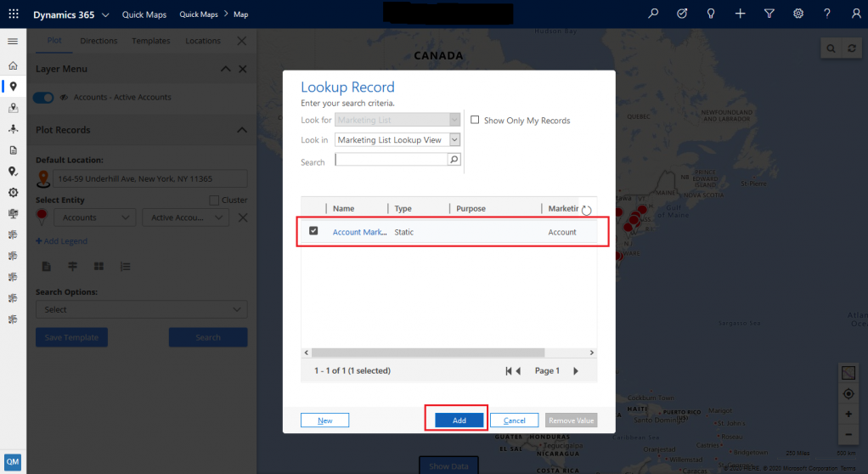Toggle layer visibility eye icon
868x474 pixels.
point(65,98)
